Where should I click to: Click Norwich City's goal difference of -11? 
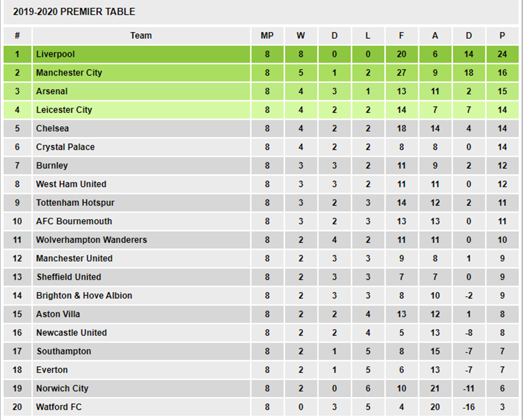(x=468, y=388)
